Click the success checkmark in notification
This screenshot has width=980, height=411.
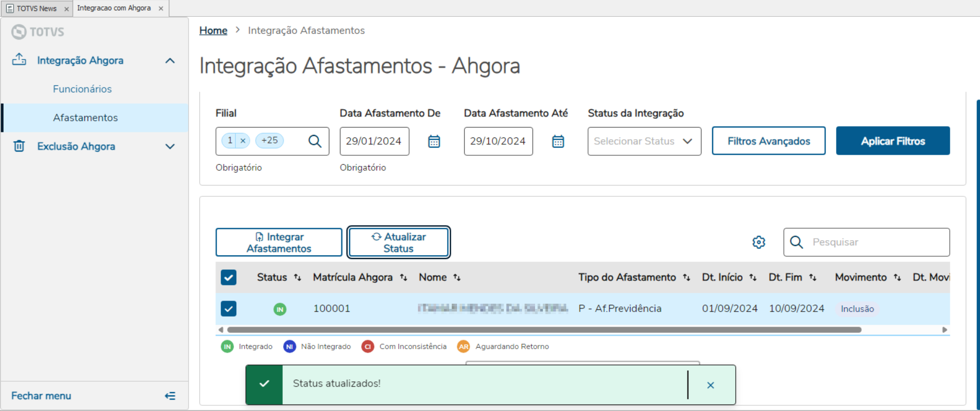pyautogui.click(x=264, y=384)
